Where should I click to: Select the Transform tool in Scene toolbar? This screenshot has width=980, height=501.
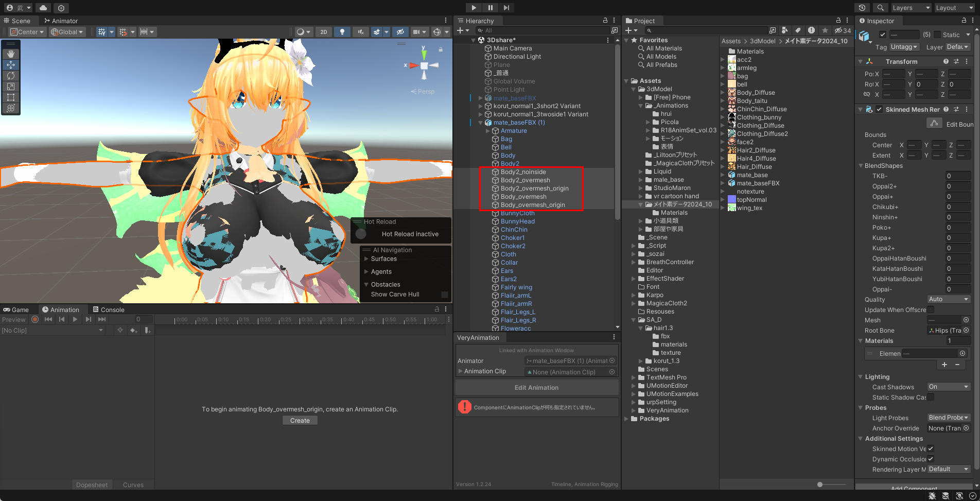point(11,108)
